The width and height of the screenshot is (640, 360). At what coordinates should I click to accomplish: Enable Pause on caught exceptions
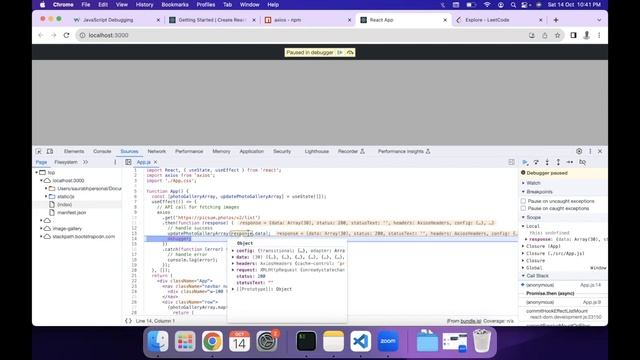(x=524, y=208)
